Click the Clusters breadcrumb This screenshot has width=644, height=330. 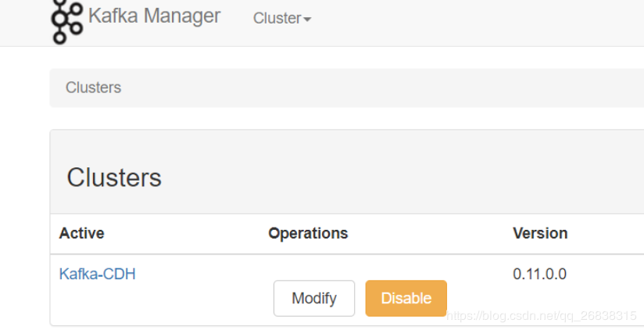pos(93,88)
